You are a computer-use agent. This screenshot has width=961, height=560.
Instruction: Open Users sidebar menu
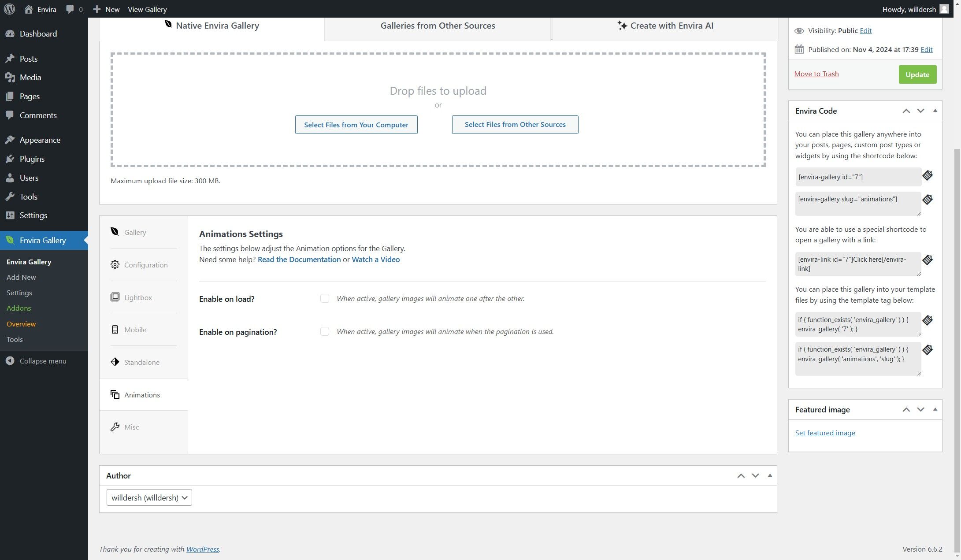tap(44, 178)
